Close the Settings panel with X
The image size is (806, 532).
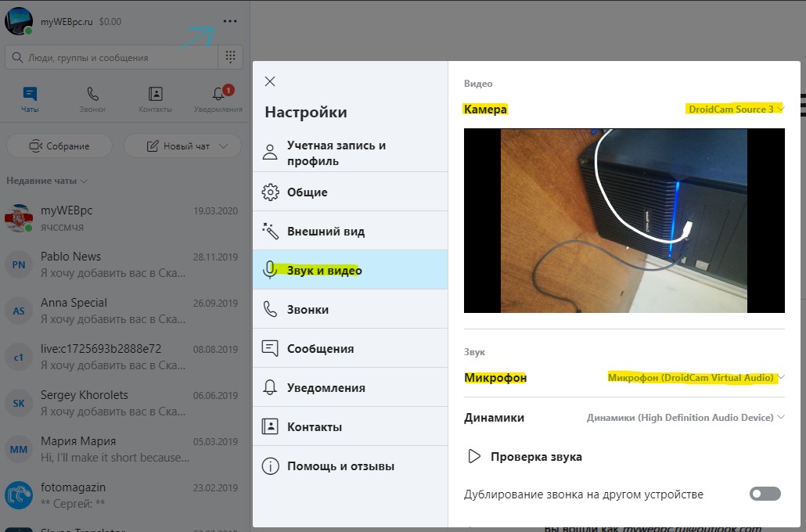(270, 81)
